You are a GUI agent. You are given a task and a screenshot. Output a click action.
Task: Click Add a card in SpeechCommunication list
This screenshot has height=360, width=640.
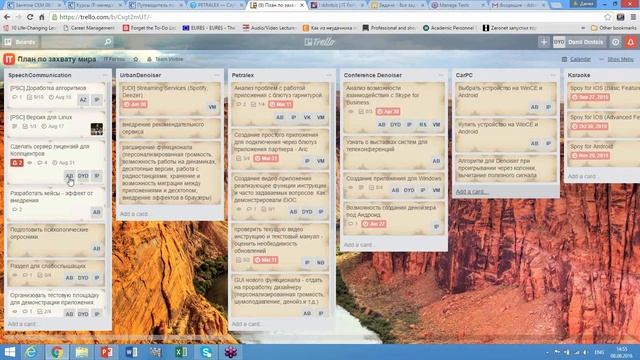22,324
